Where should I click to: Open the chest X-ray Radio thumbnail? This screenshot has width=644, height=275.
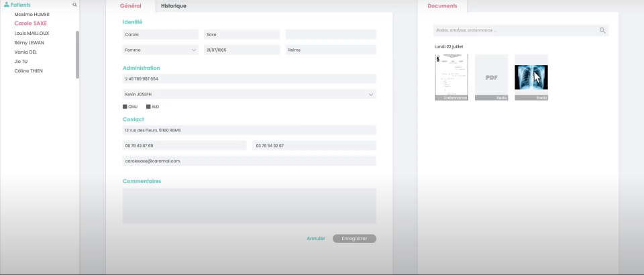click(x=531, y=77)
